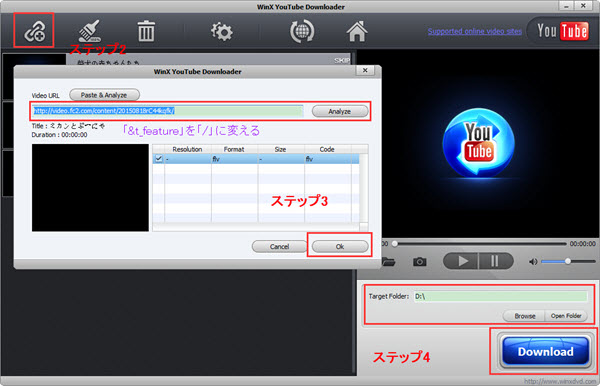Open the winxdvd.com link at bottom
The image size is (600, 386).
point(560,381)
